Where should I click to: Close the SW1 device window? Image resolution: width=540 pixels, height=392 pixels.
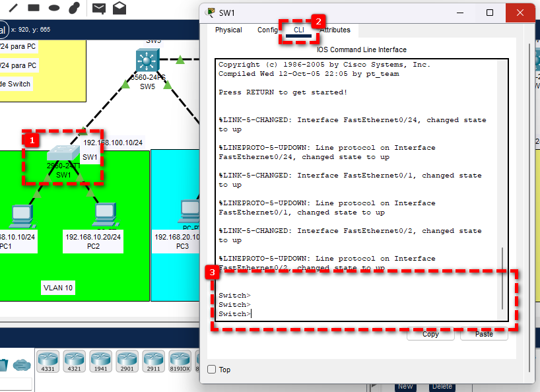pyautogui.click(x=520, y=13)
